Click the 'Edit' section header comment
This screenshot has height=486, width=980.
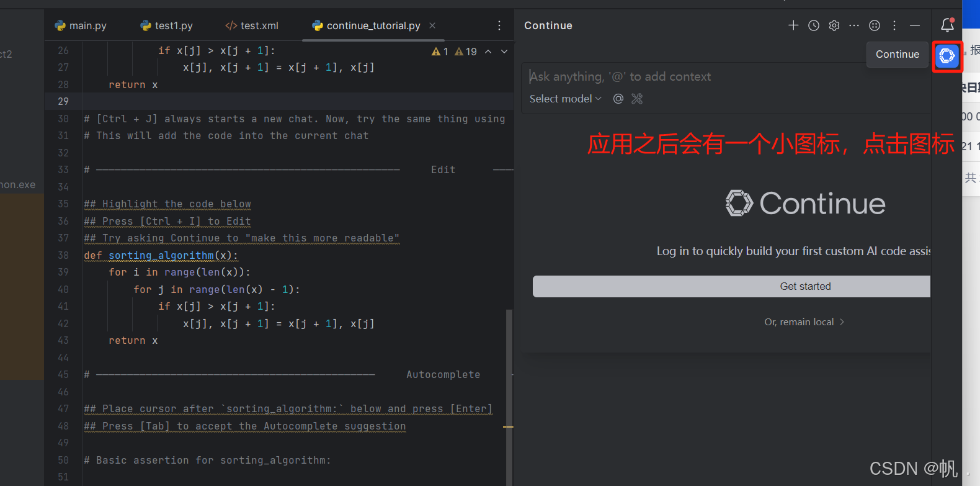coord(443,170)
